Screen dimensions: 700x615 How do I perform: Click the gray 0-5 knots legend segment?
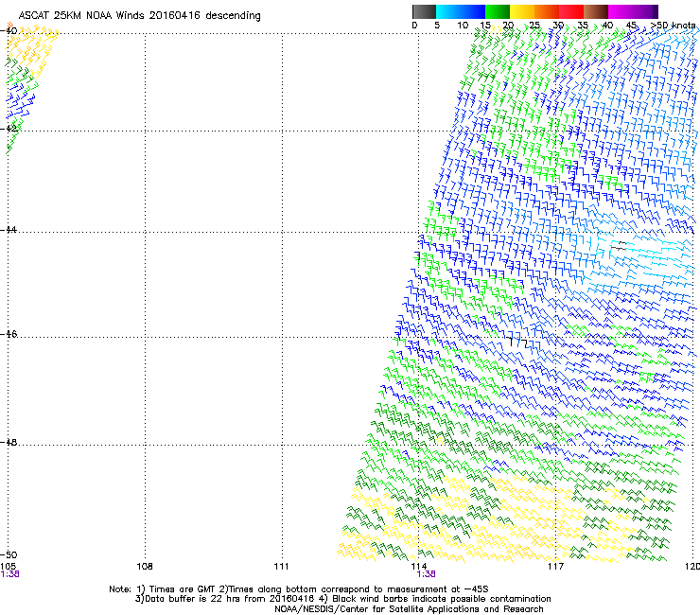point(424,11)
